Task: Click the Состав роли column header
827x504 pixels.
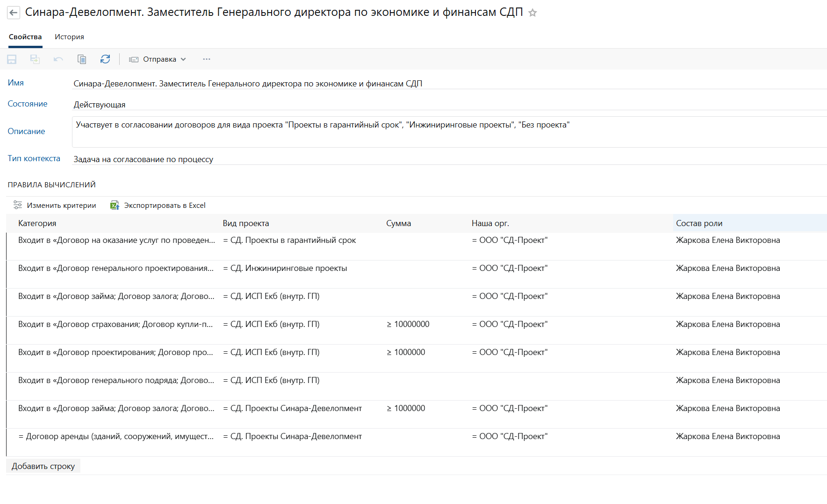Action: pyautogui.click(x=699, y=223)
